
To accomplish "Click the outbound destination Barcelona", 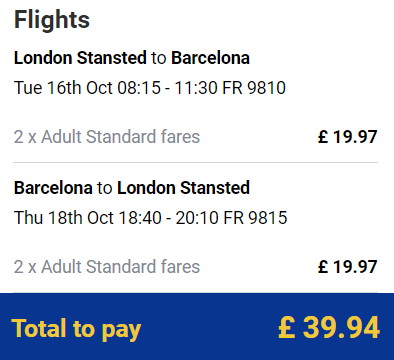I will click(210, 58).
